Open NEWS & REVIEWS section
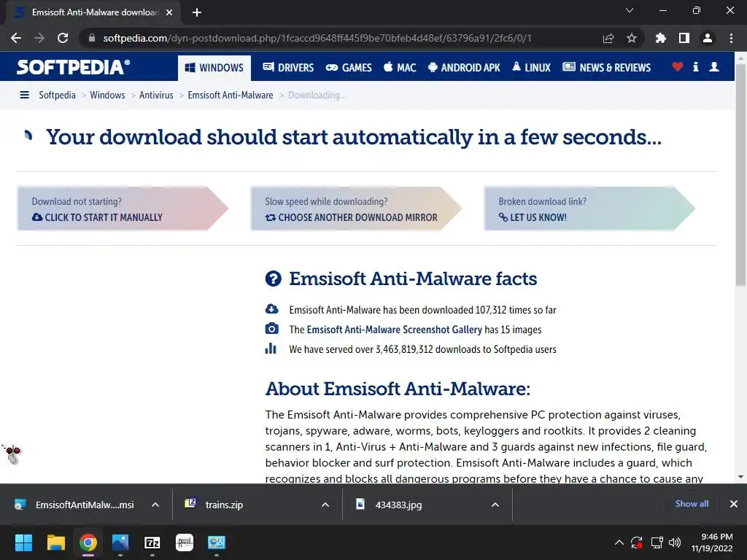The image size is (747, 560). [x=606, y=68]
